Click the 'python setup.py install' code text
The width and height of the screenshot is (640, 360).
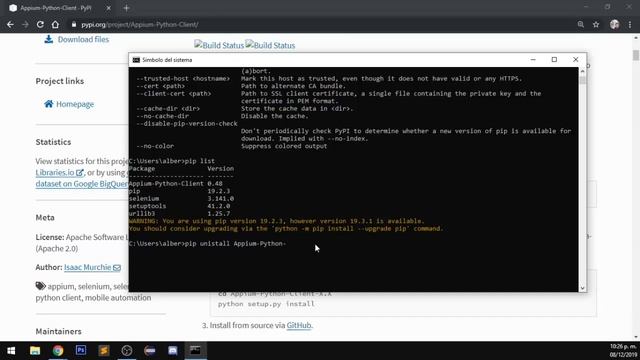(x=266, y=304)
